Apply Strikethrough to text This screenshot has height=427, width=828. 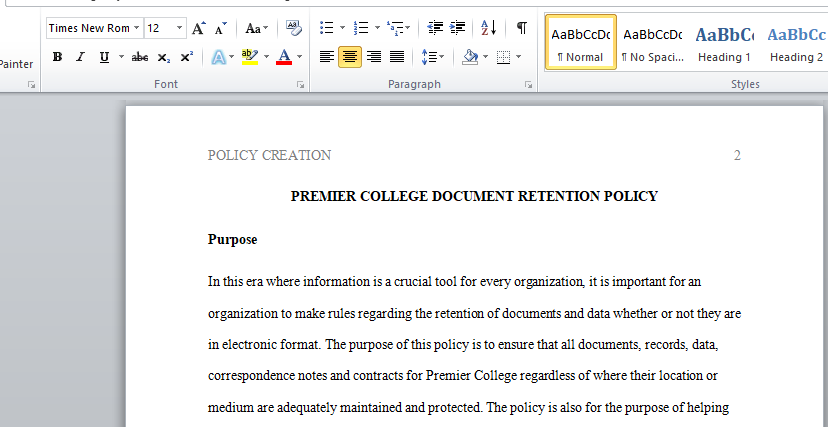pyautogui.click(x=139, y=57)
